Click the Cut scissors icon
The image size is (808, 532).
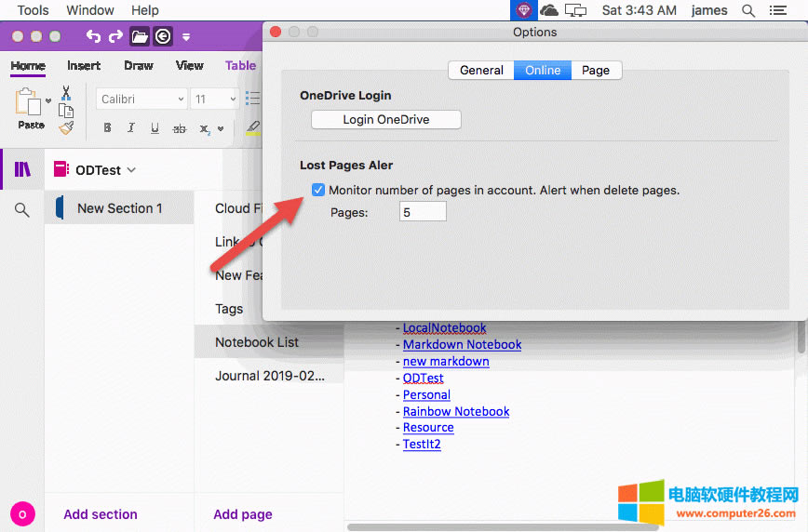click(66, 92)
